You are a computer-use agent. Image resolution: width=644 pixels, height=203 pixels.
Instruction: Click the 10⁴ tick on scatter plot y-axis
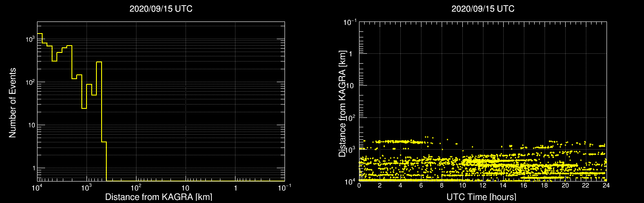(x=351, y=181)
